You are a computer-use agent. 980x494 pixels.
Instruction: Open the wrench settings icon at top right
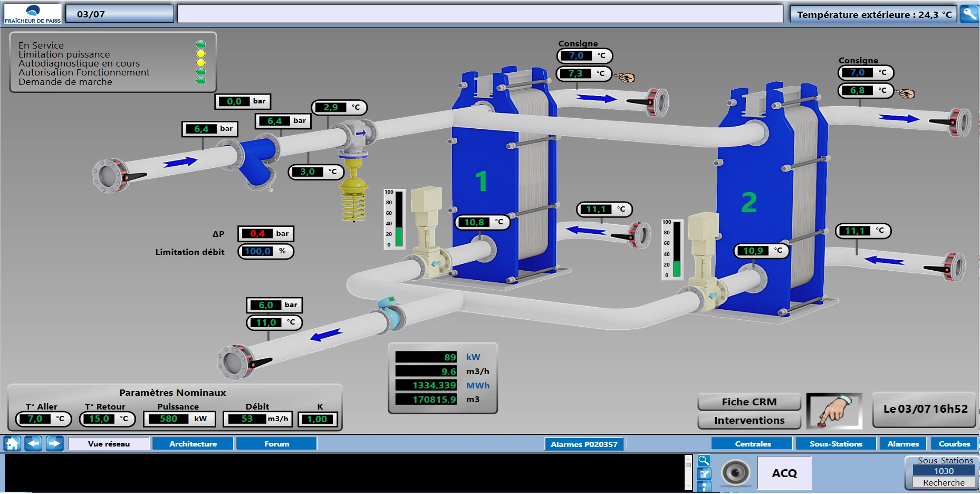click(969, 14)
